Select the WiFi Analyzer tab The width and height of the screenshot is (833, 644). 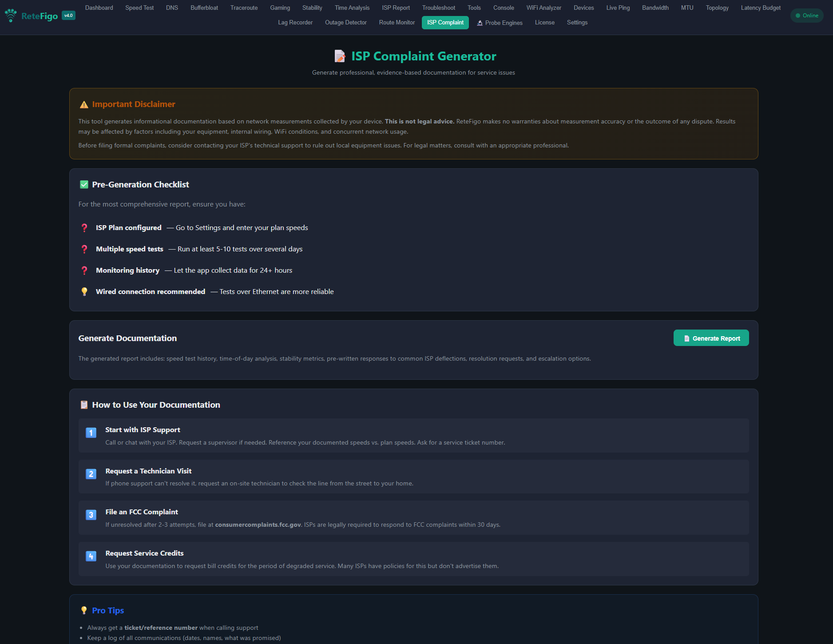point(543,8)
